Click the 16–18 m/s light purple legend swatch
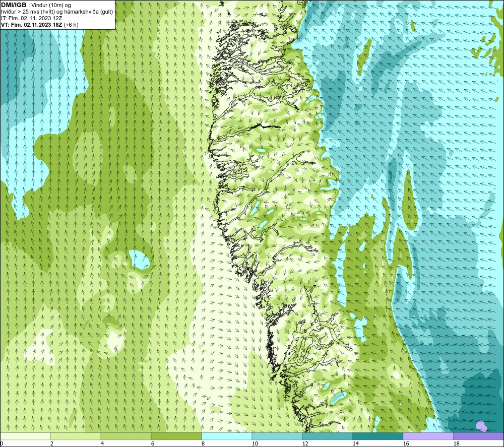This screenshot has height=447, width=504. tap(428, 436)
